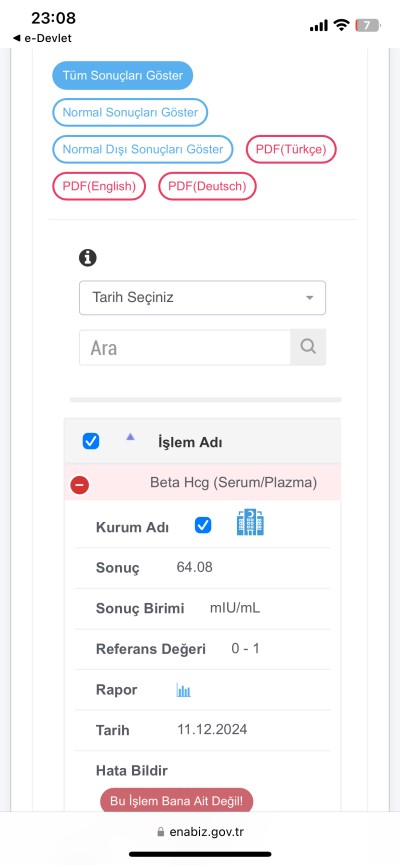
Task: Collapse Beta Hcg row with red minus icon
Action: coord(80,485)
